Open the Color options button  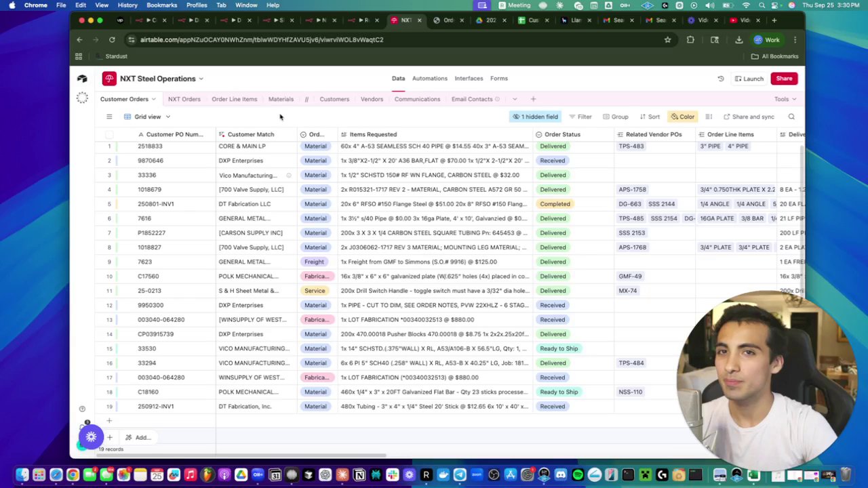683,117
